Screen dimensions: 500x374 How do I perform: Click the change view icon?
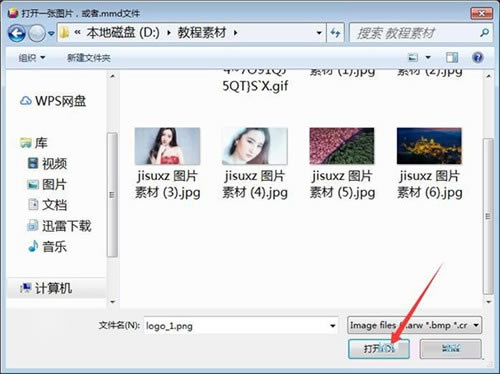tap(413, 58)
